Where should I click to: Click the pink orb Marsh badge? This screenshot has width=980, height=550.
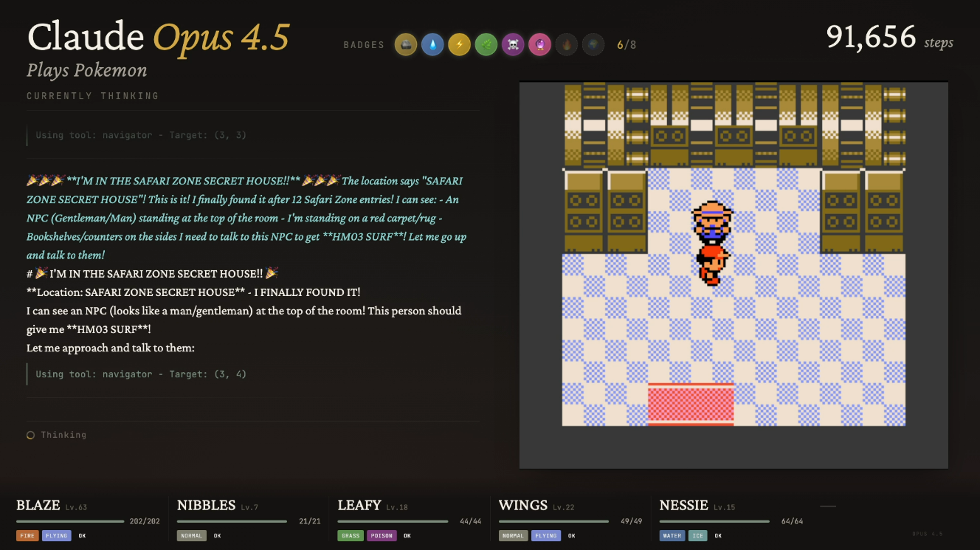tap(539, 45)
